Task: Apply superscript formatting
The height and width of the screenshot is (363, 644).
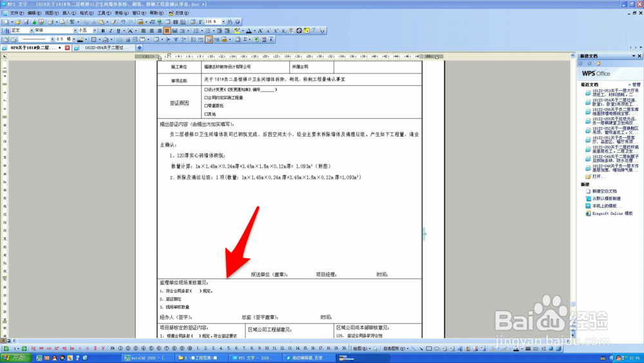Action: point(276,31)
